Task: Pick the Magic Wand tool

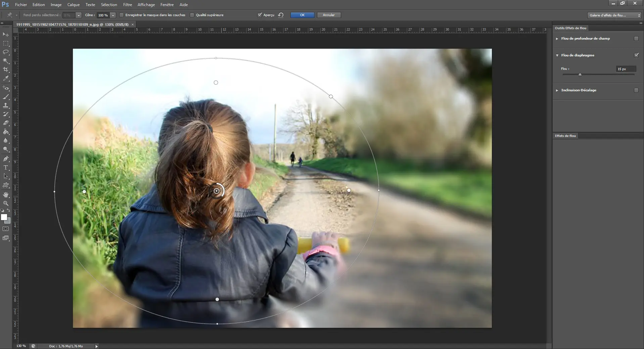Action: tap(6, 61)
